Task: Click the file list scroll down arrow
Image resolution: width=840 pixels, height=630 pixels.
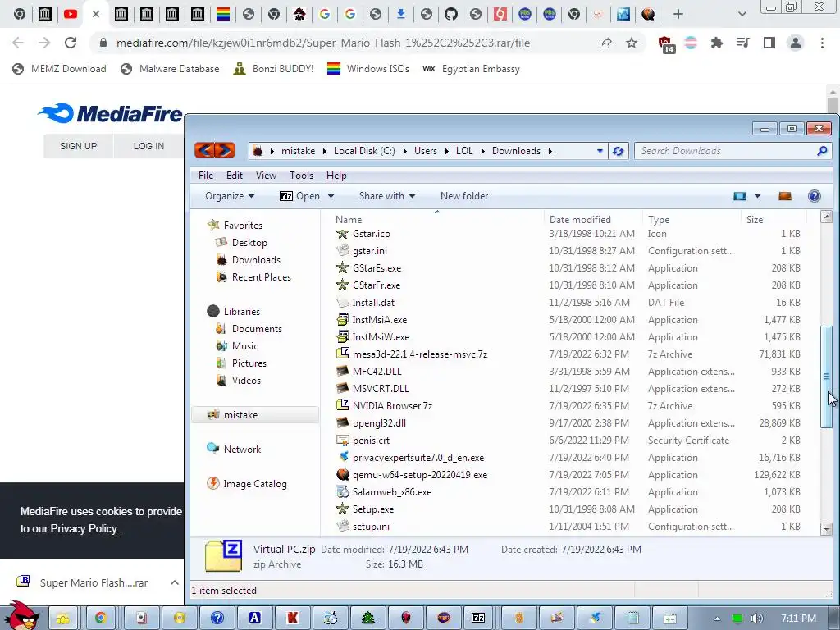Action: click(x=826, y=529)
